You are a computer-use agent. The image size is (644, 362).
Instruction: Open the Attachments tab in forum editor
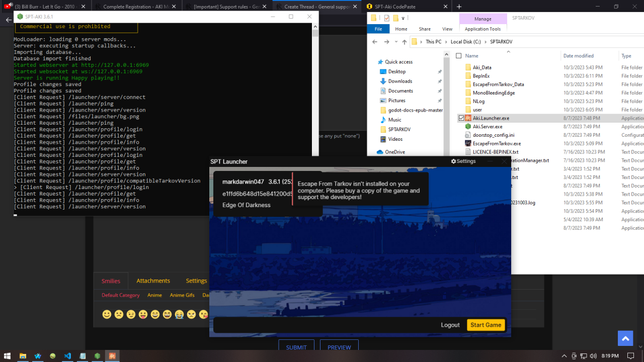pos(153,281)
